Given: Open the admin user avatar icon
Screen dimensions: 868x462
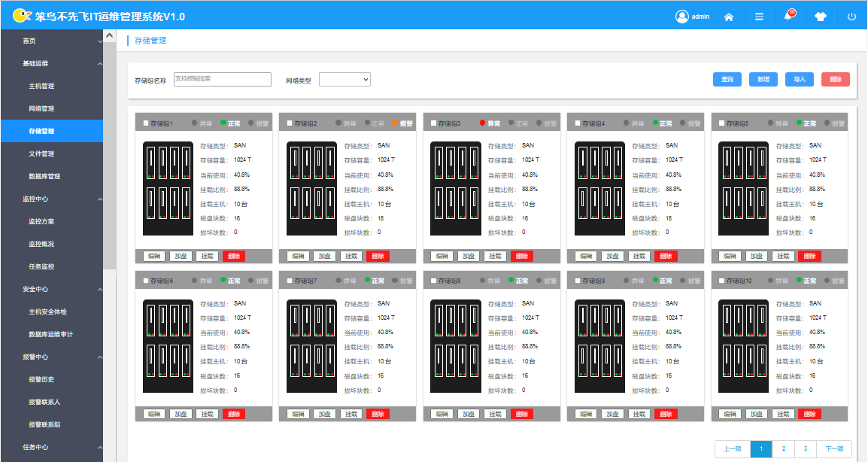Looking at the screenshot, I should pyautogui.click(x=681, y=17).
